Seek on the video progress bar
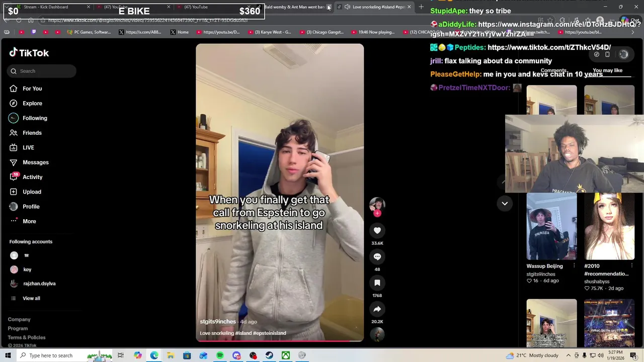 click(x=280, y=341)
